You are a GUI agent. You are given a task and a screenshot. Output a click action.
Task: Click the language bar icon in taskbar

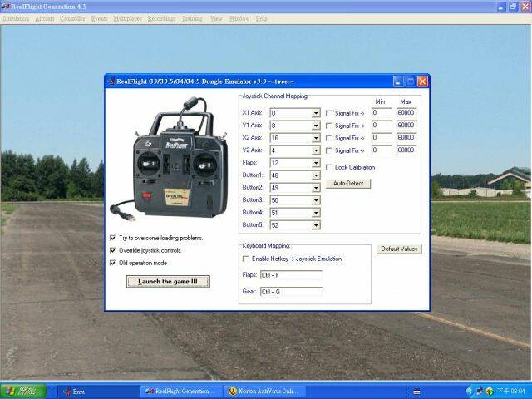416,392
